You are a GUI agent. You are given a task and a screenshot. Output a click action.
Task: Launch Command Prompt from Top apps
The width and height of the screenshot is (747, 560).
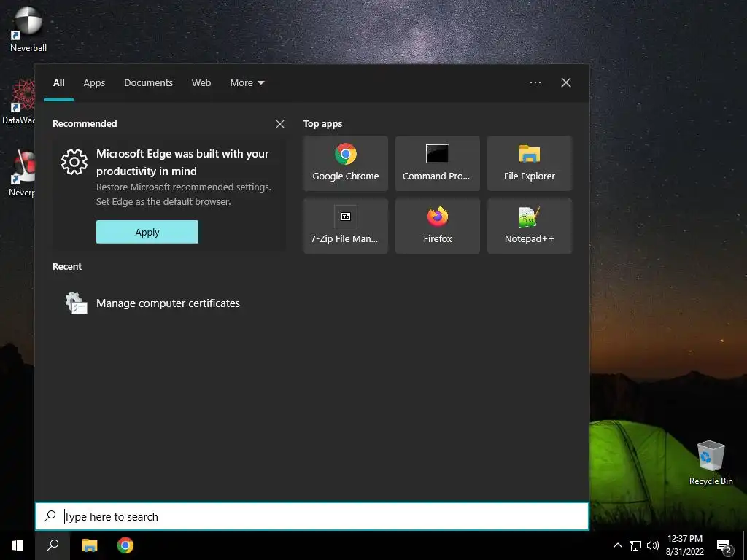pyautogui.click(x=438, y=163)
